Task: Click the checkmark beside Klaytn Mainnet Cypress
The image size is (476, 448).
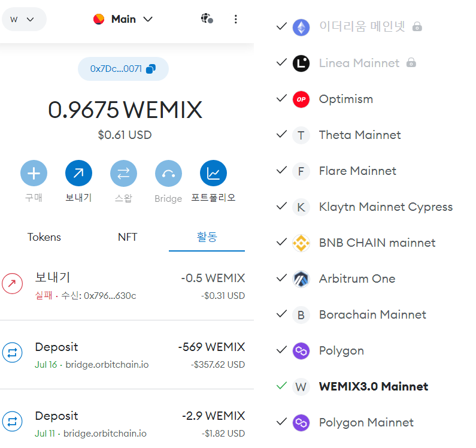Action: click(x=282, y=206)
